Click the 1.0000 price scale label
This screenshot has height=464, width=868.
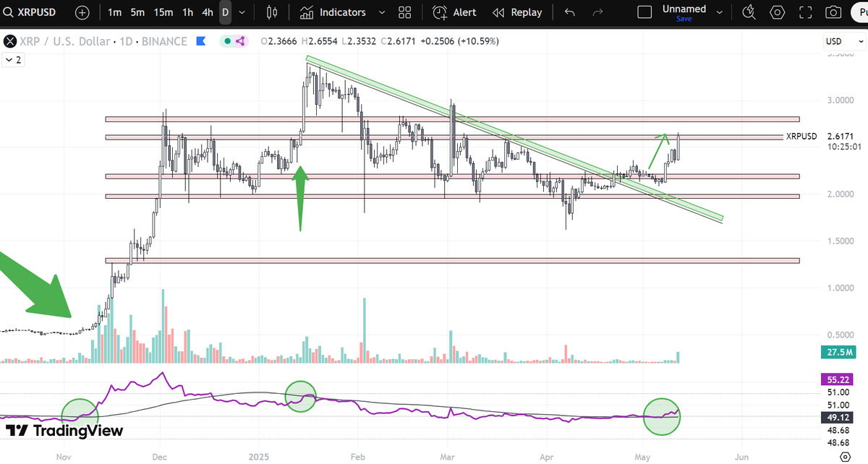(839, 288)
